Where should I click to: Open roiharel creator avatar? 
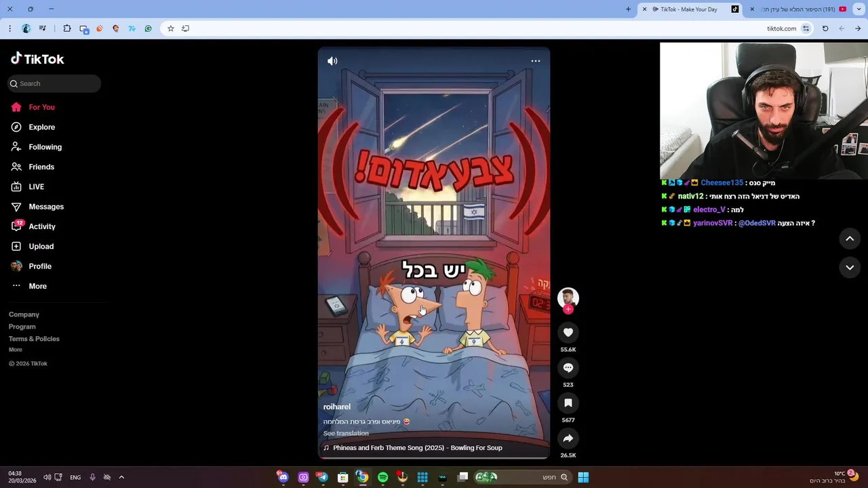568,298
